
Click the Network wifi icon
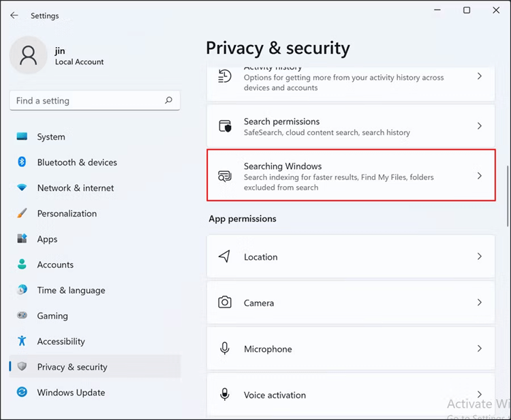click(22, 187)
